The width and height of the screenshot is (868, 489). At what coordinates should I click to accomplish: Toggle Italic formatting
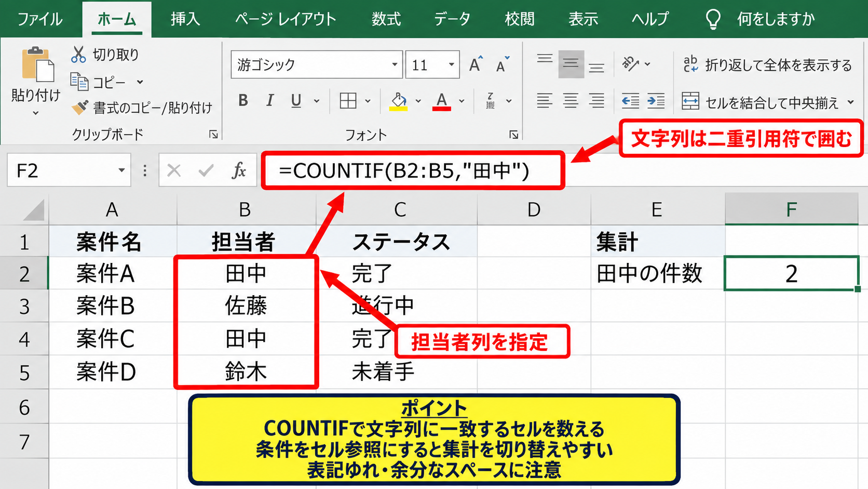tap(269, 101)
